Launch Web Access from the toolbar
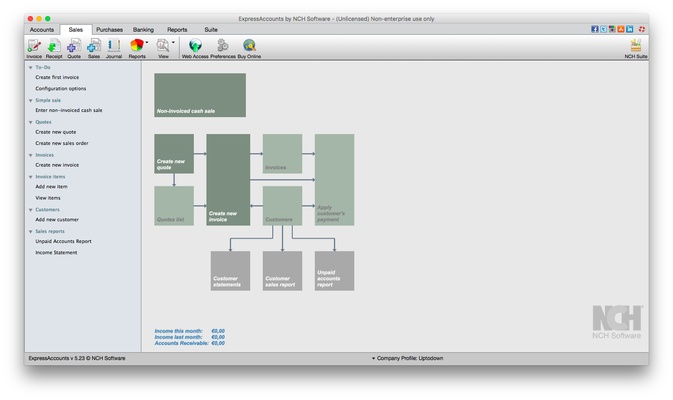This screenshot has width=673, height=400. [x=195, y=47]
